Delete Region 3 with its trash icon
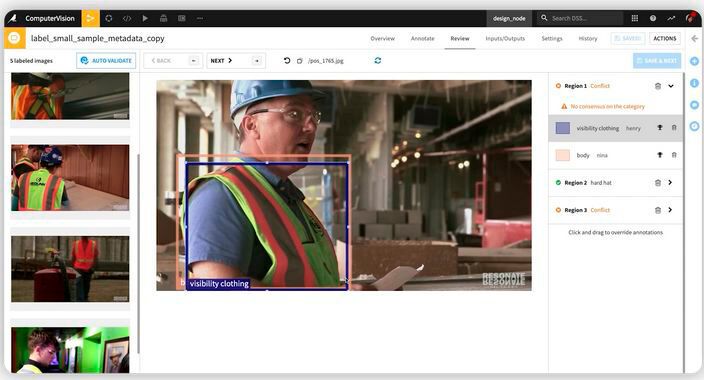Image resolution: width=704 pixels, height=380 pixels. tap(658, 210)
